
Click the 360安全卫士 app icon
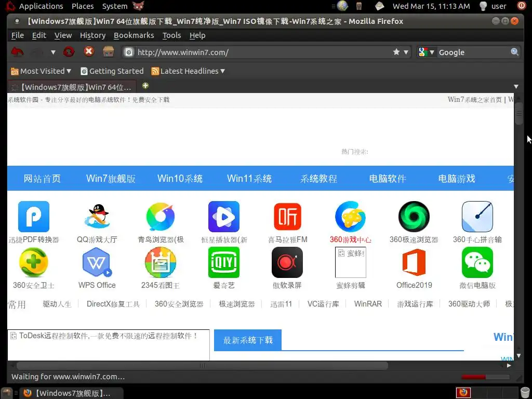[34, 262]
